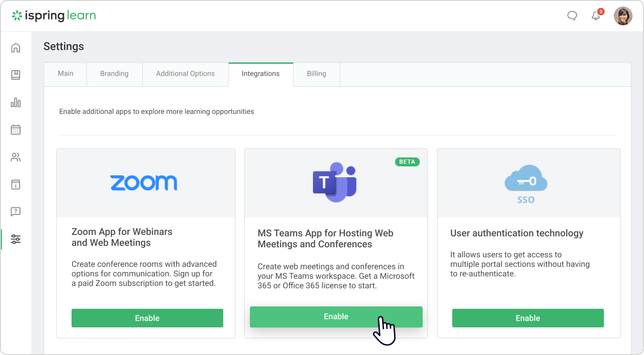
Task: Enable the MS Teams app
Action: (336, 317)
